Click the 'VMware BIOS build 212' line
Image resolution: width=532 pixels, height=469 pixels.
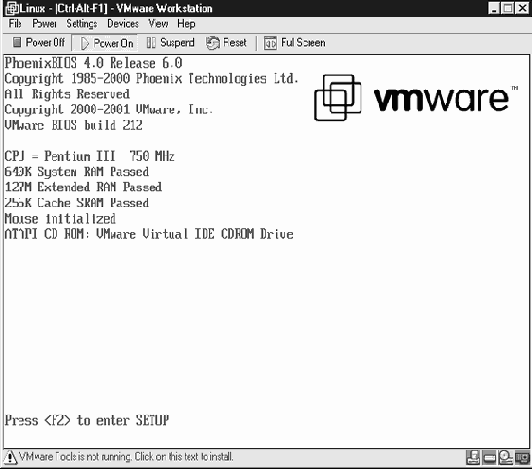point(73,125)
